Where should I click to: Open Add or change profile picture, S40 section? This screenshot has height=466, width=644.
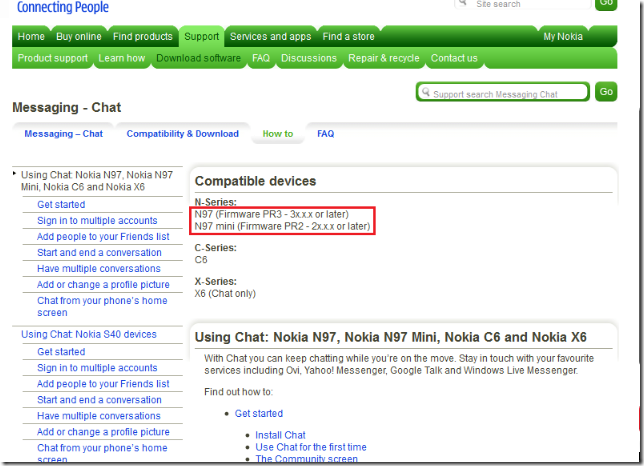coord(103,432)
